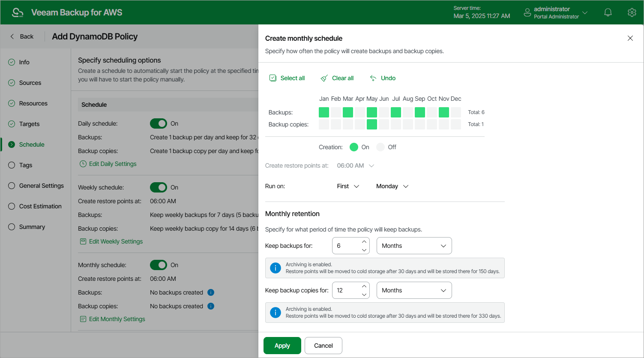Click info icon next to monthly Backups

211,292
